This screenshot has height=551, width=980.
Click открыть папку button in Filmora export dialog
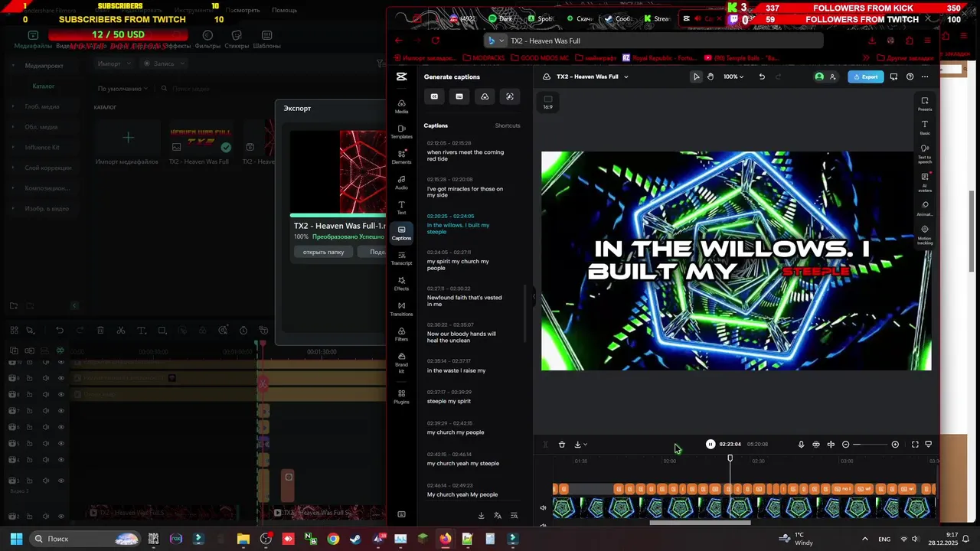pyautogui.click(x=323, y=252)
